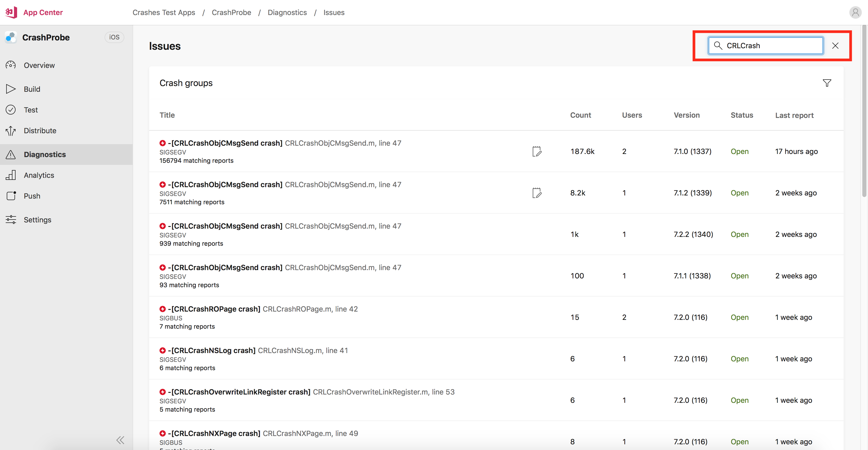Click the breadcrumb Issues navigation link
Viewport: 868px width, 450px height.
333,12
